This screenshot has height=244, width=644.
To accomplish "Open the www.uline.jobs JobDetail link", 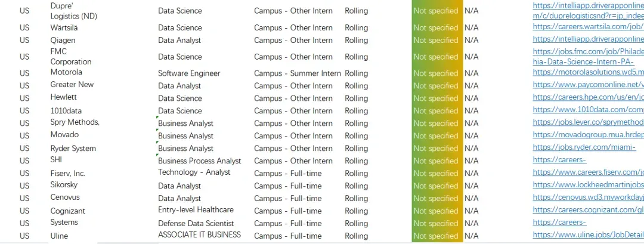I will tap(588, 235).
